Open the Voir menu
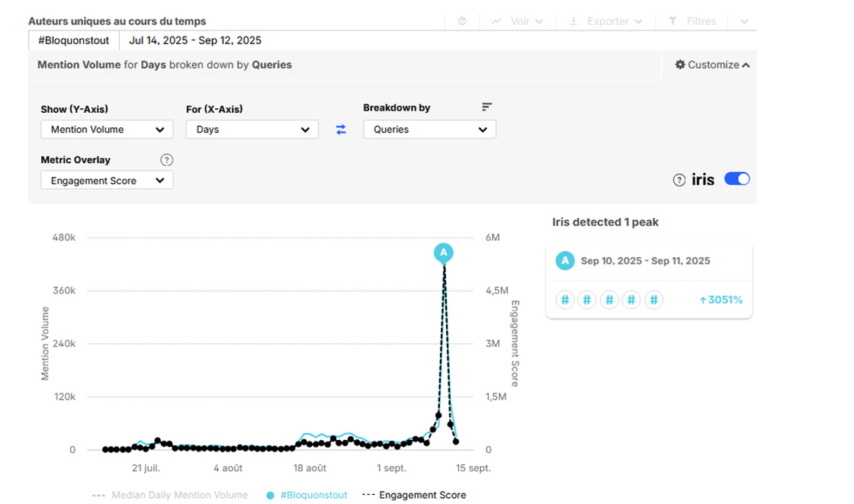This screenshot has height=504, width=854. click(518, 21)
